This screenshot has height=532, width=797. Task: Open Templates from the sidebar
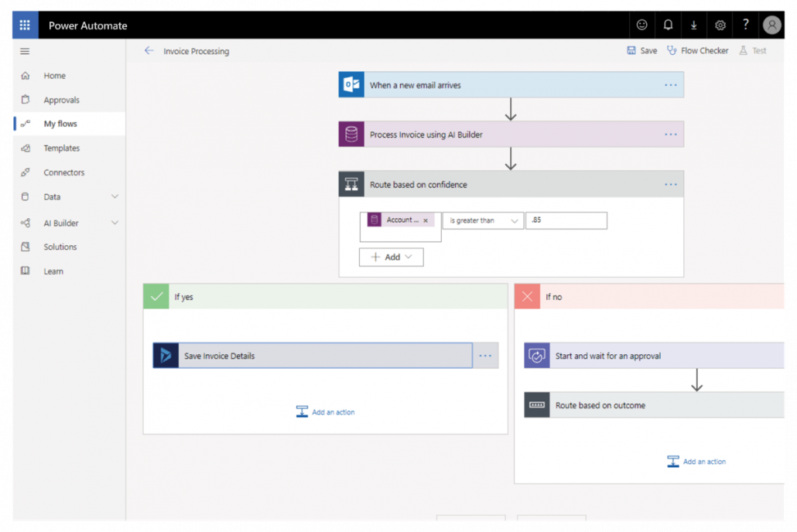click(61, 148)
